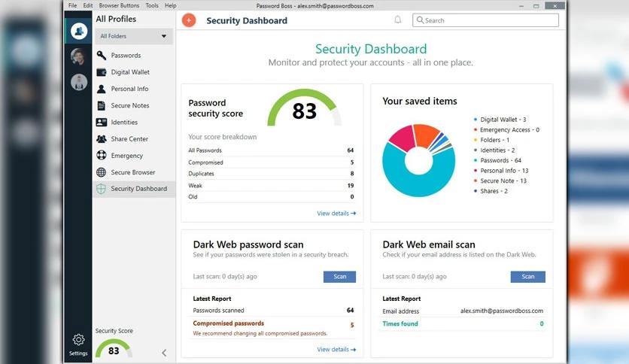Open the Browser Buttons menu
The image size is (629, 364).
[x=119, y=5]
